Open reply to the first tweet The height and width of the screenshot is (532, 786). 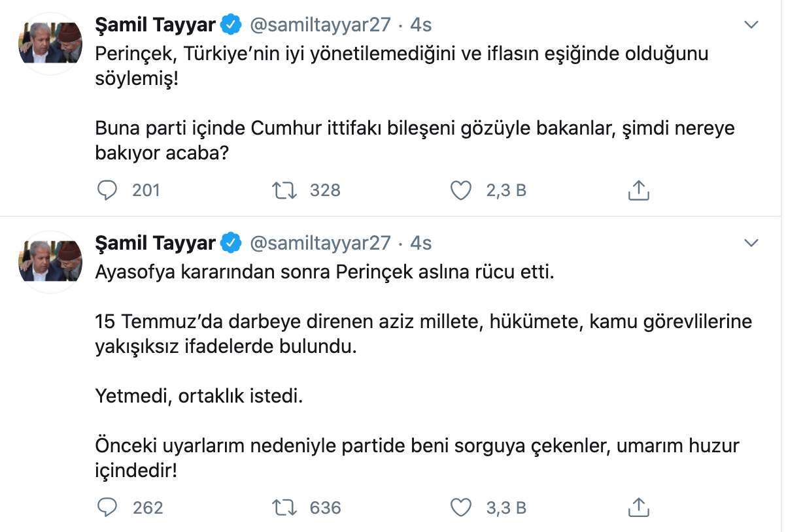click(x=107, y=190)
